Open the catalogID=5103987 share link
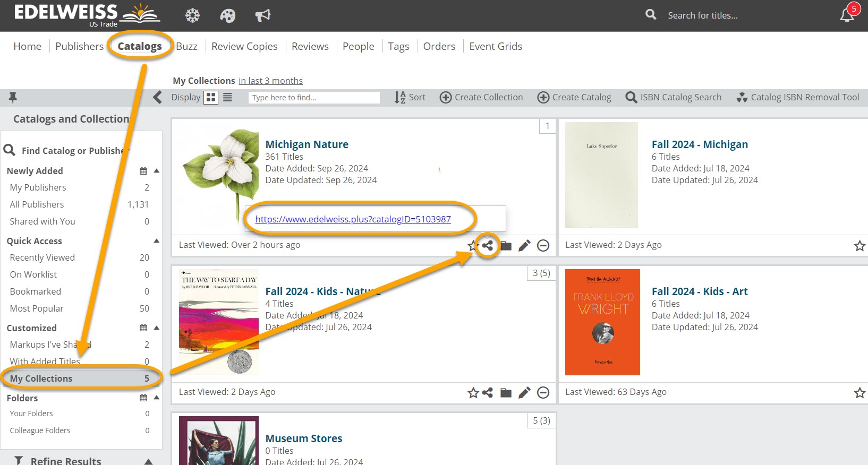 pyautogui.click(x=353, y=219)
